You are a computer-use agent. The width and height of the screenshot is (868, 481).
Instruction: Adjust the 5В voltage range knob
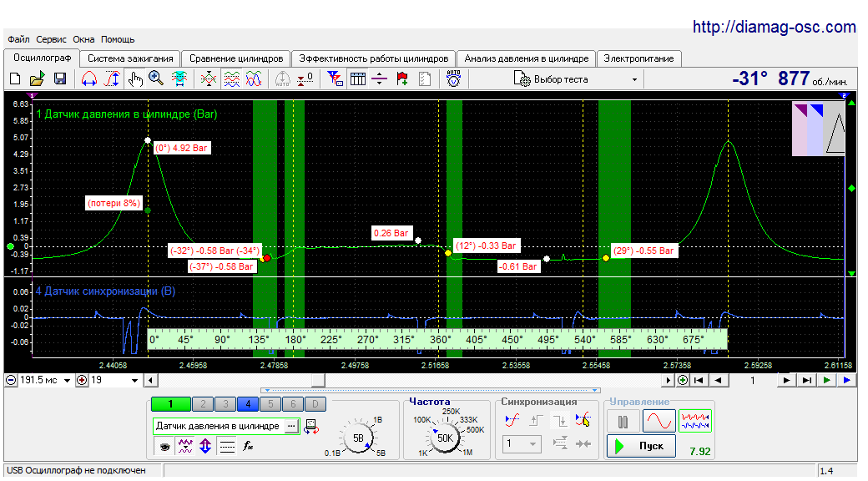point(358,438)
